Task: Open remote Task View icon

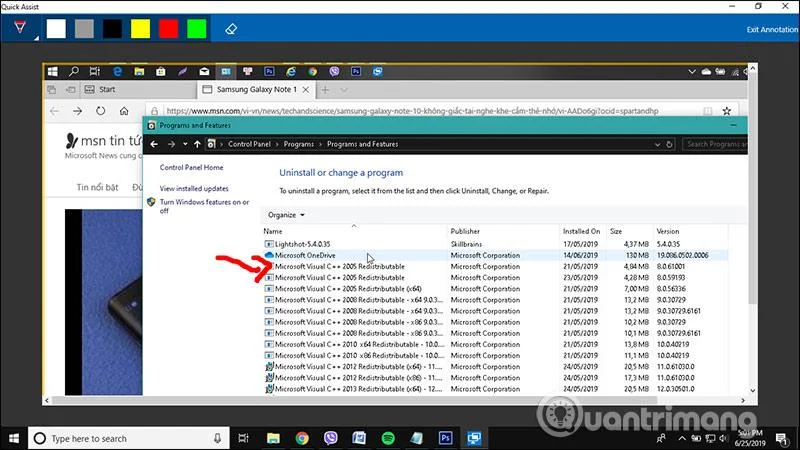Action: [95, 71]
